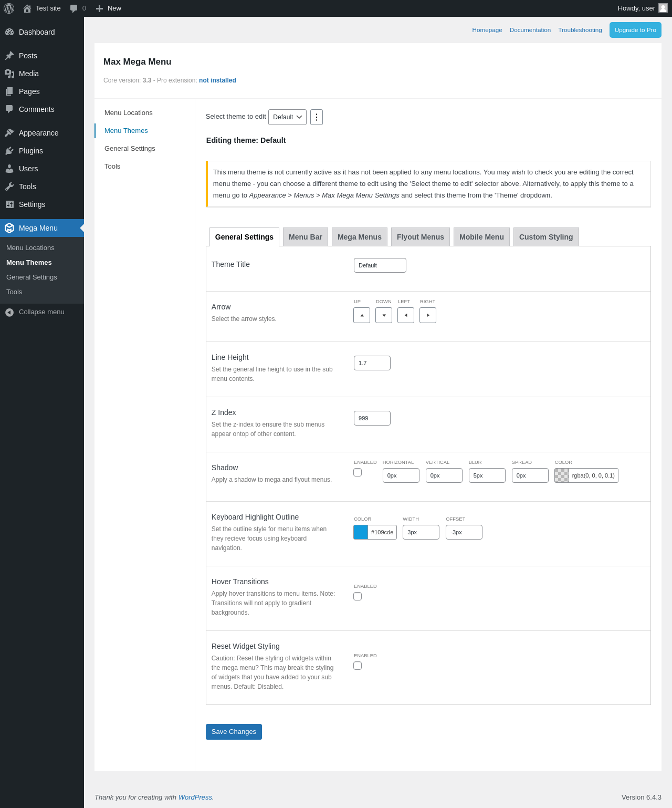
Task: Open the Up arrow style selector
Action: click(362, 315)
